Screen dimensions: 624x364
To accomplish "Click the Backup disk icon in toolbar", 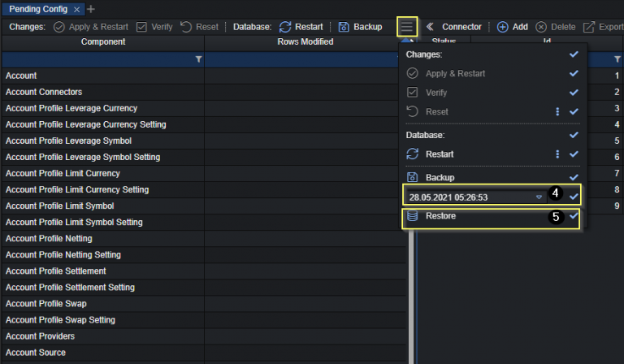I will pyautogui.click(x=344, y=27).
